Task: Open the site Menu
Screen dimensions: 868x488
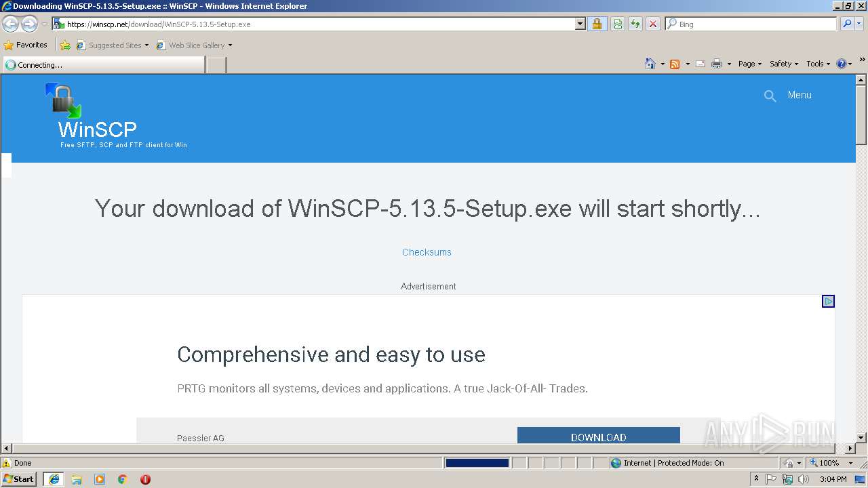Action: click(x=800, y=95)
